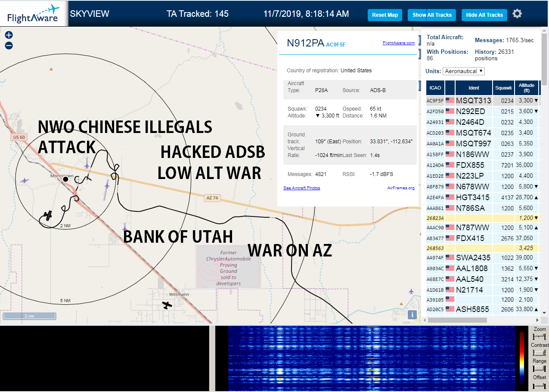Open Units dropdown showing Aeronautical
Screen dimensions: 549x392
pyautogui.click(x=464, y=71)
